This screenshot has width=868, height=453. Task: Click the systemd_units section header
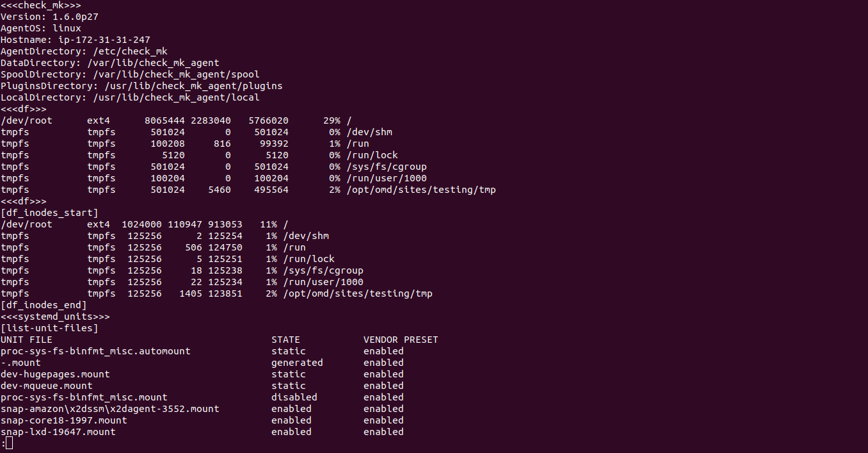click(x=55, y=317)
